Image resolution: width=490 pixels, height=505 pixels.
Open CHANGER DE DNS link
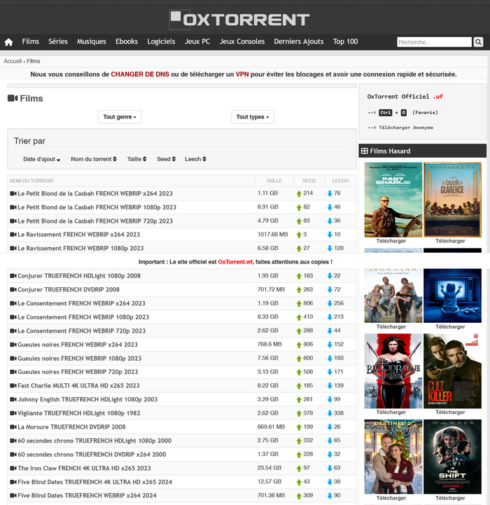click(x=140, y=74)
